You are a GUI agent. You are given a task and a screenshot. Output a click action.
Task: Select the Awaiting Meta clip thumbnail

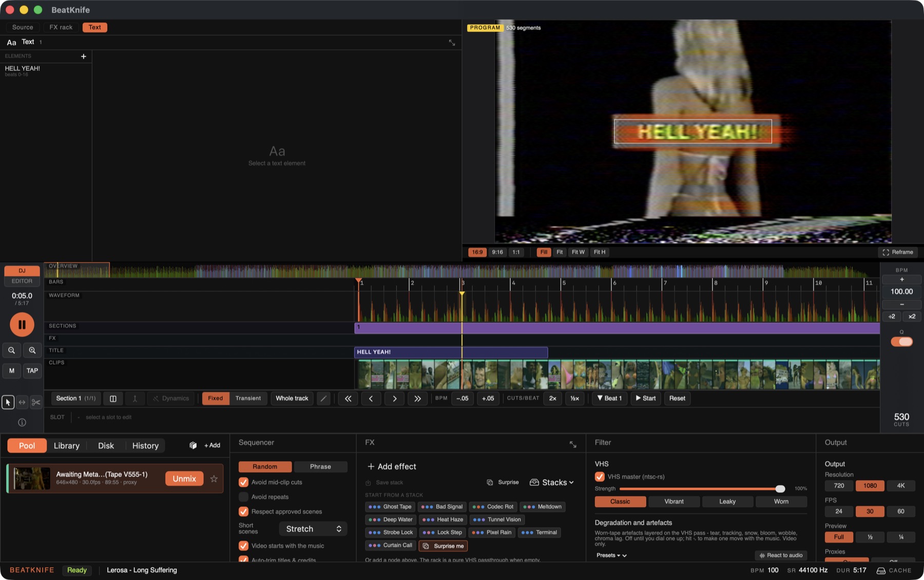point(32,479)
